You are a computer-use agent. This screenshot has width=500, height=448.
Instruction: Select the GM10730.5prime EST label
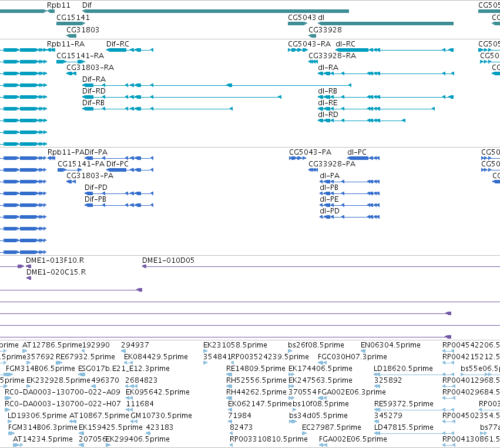(162, 416)
